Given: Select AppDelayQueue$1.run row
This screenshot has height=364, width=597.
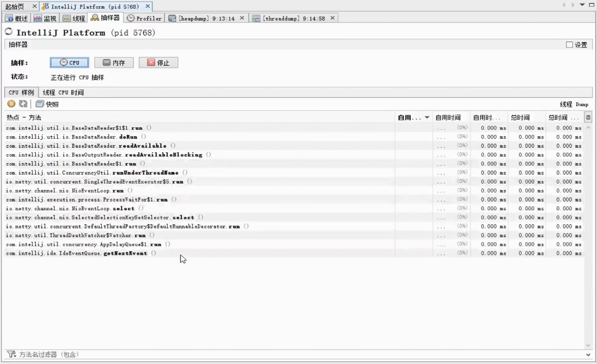Looking at the screenshot, I should tap(295, 244).
